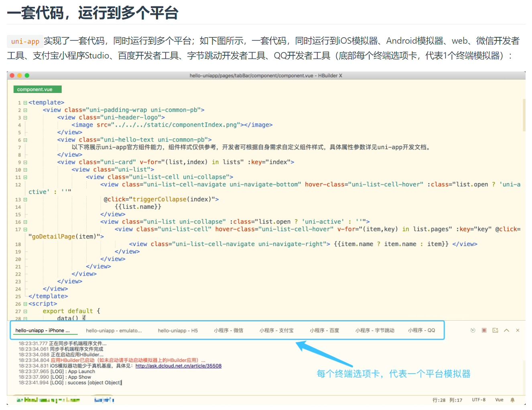Switch to the 小程序 - 百度 tab

[325, 331]
